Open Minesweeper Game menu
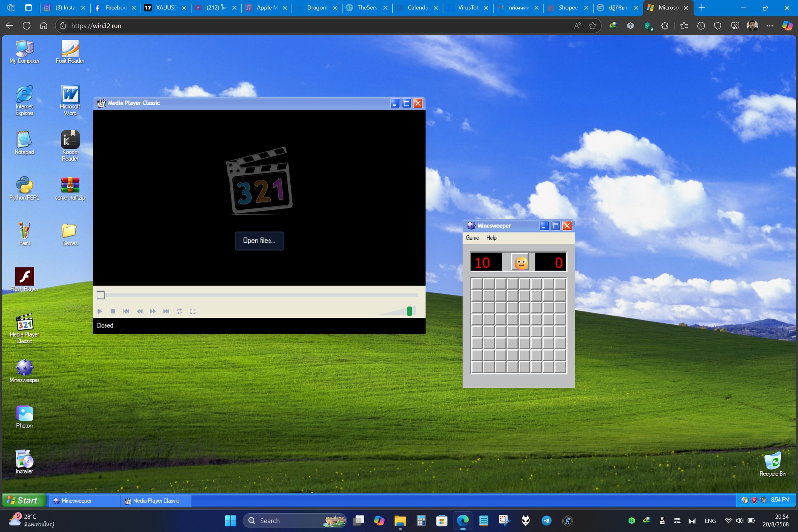The width and height of the screenshot is (798, 532). [x=473, y=238]
